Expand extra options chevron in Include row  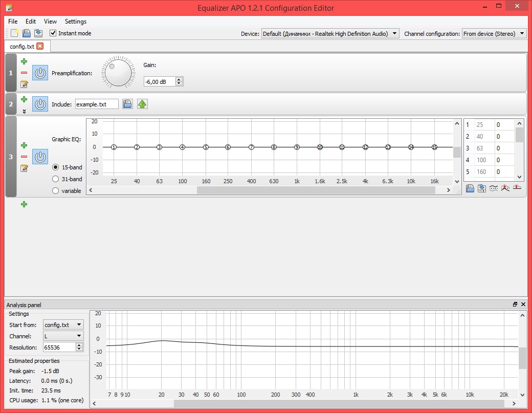tap(24, 111)
